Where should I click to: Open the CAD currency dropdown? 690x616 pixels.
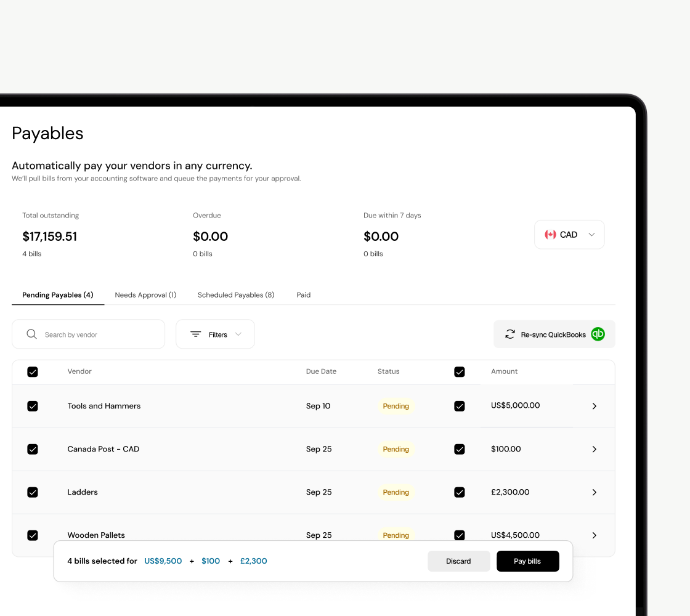569,235
